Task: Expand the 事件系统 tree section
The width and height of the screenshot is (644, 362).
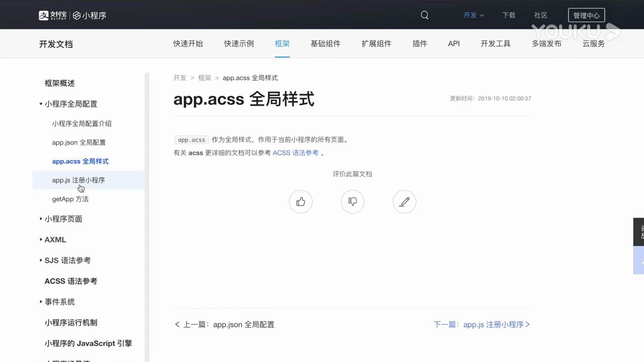Action: [x=41, y=302]
